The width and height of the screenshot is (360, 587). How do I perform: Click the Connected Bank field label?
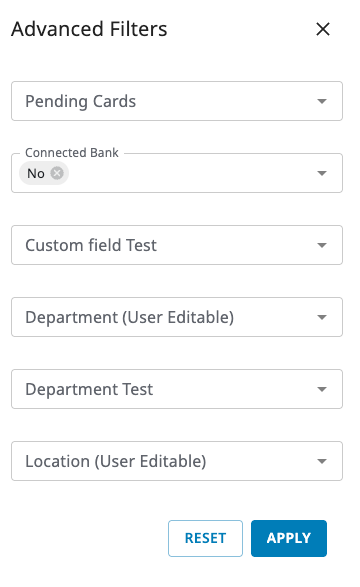tap(71, 153)
